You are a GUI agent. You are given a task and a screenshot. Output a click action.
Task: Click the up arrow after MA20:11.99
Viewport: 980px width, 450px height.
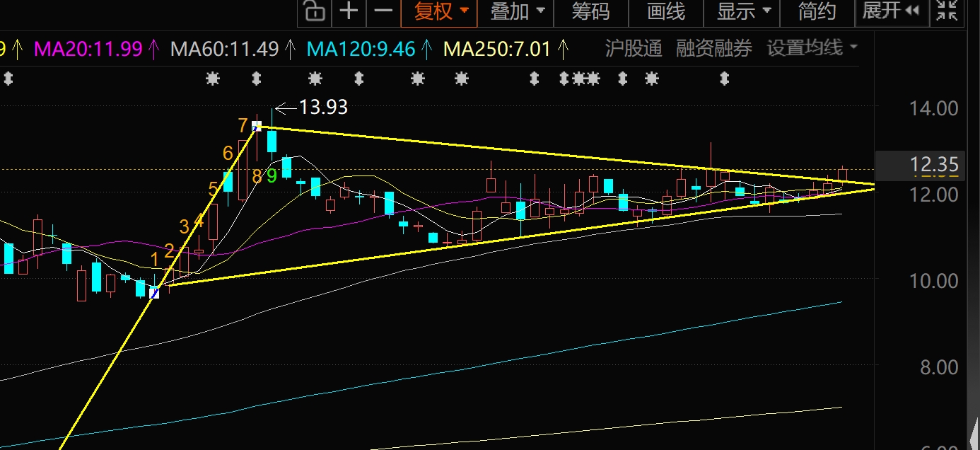click(x=156, y=49)
